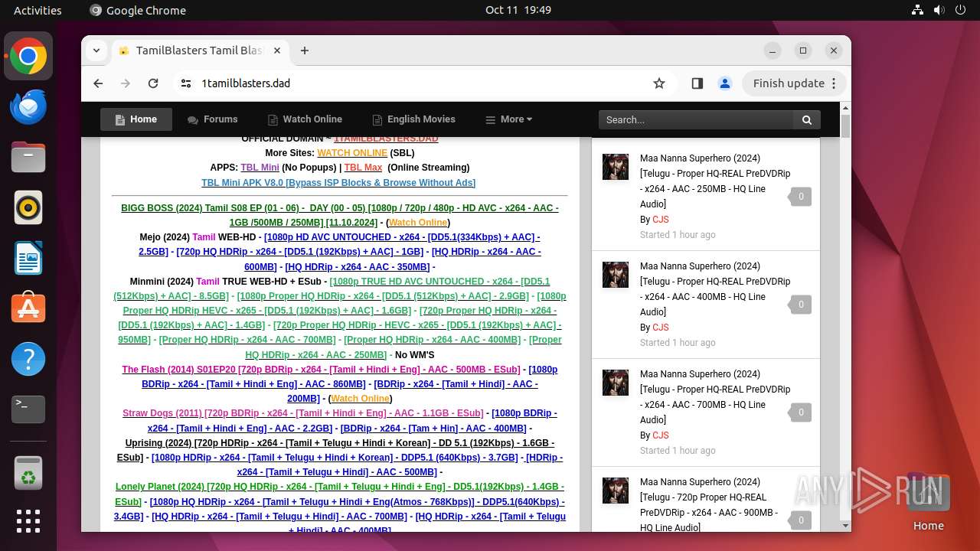Open Straw Dogs (2011) 720p BDRip link
Image resolution: width=980 pixels, height=551 pixels.
[302, 413]
